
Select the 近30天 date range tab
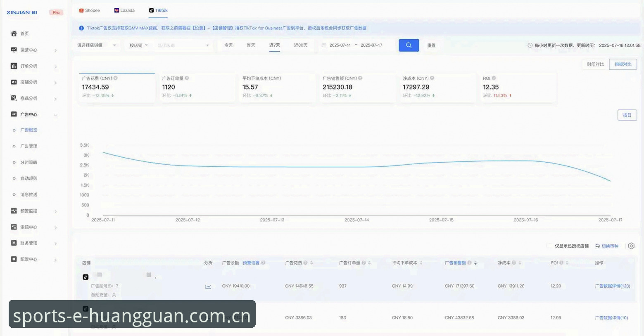(301, 45)
